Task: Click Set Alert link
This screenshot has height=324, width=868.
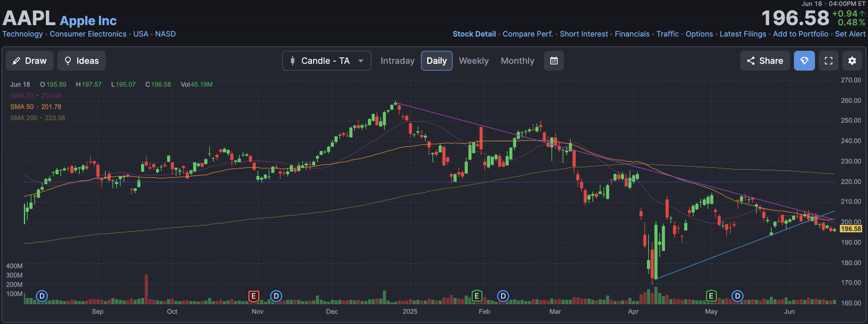Action: [x=850, y=34]
